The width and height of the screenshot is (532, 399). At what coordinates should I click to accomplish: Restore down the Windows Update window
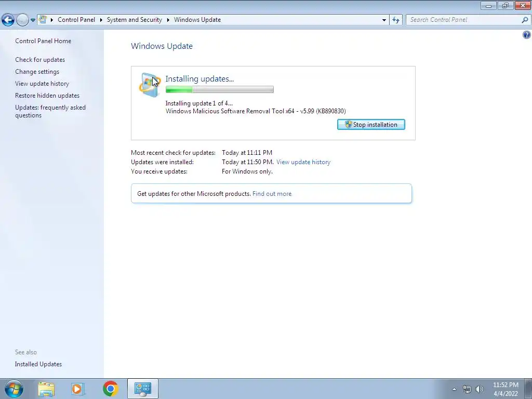(506, 5)
